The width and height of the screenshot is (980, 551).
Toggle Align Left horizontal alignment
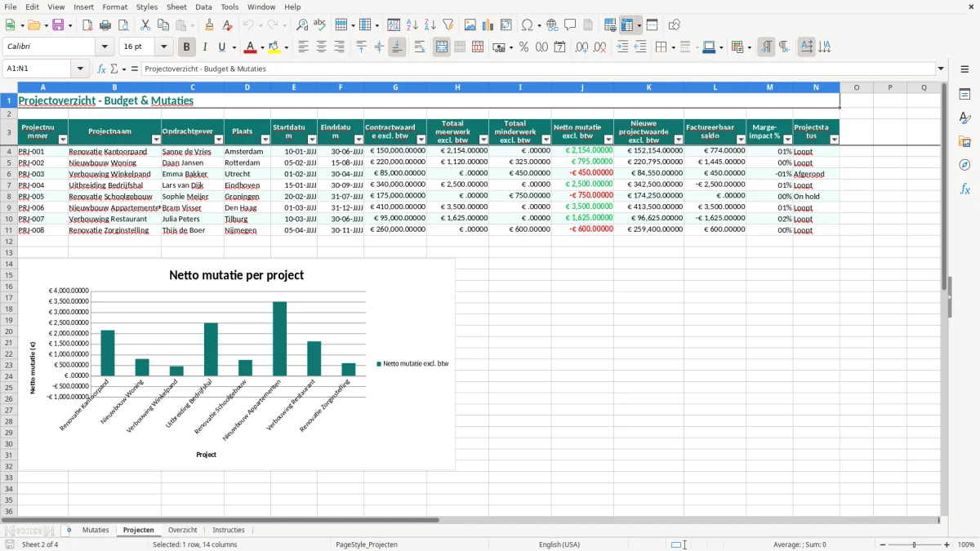(304, 47)
